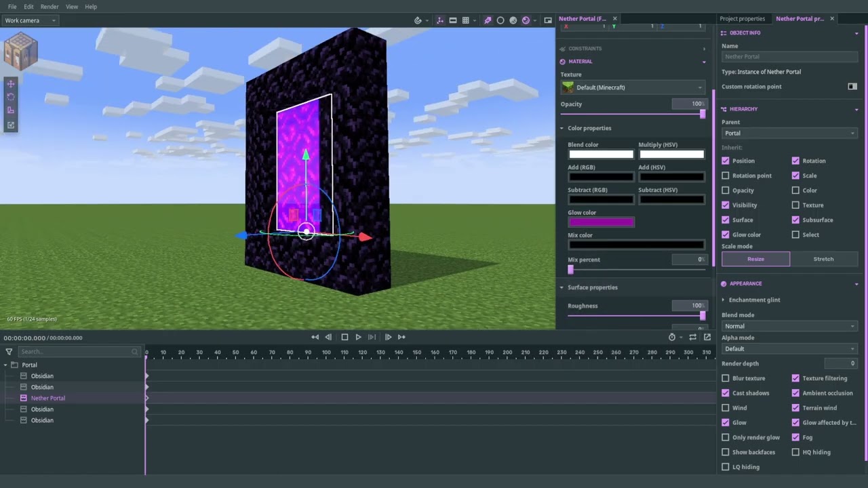This screenshot has height=488, width=868.
Task: Toggle custom rotation point switch
Action: pos(852,87)
